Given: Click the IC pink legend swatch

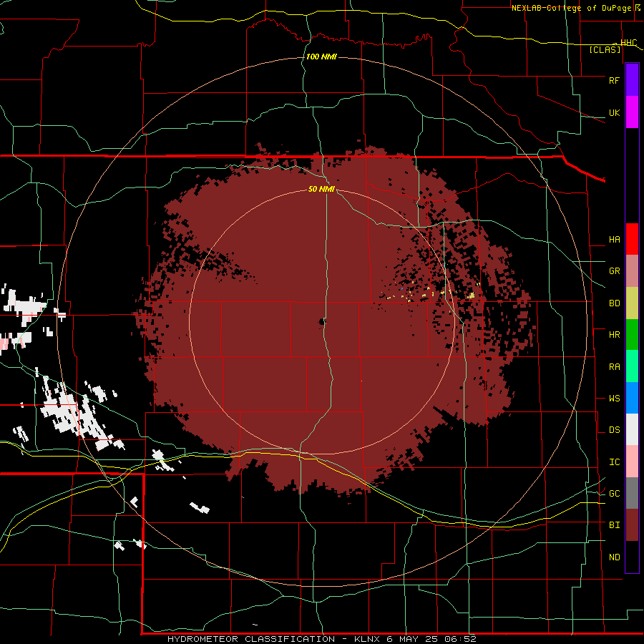Looking at the screenshot, I should point(632,462).
